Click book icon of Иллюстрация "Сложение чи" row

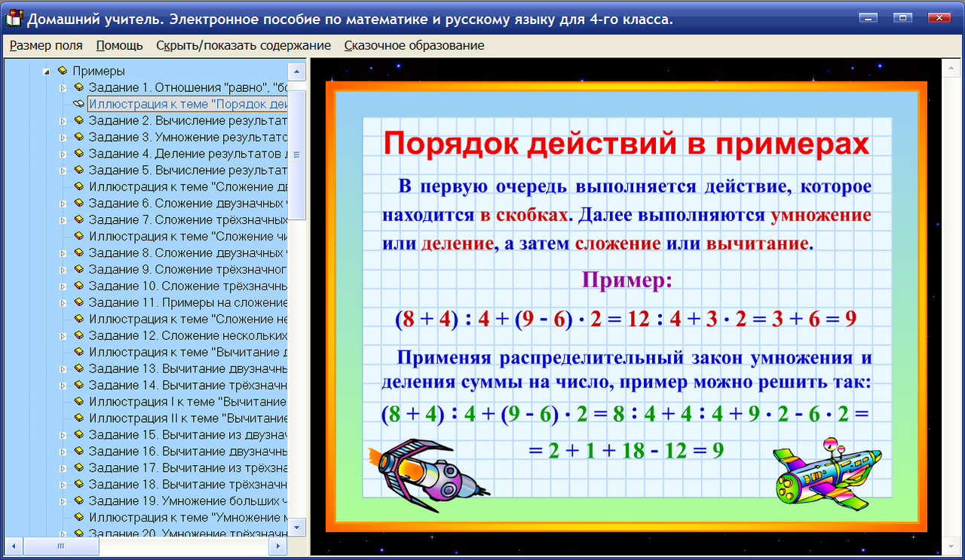click(x=78, y=237)
